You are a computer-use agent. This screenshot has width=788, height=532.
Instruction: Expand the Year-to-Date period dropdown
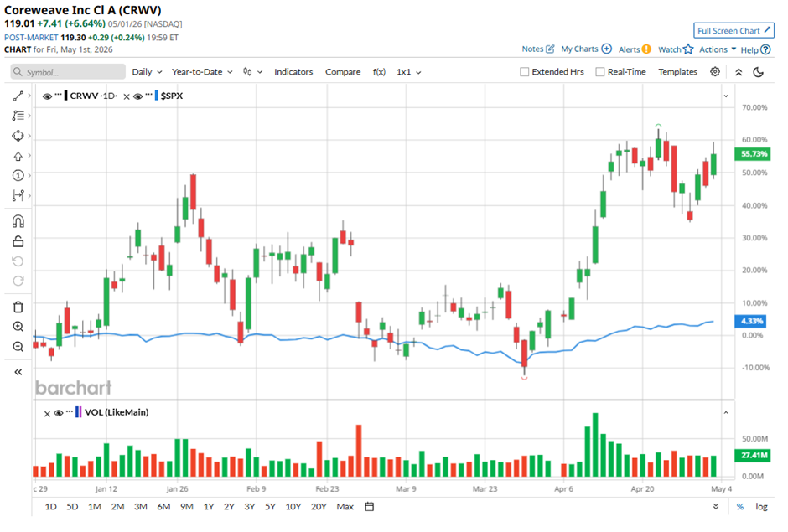point(202,72)
